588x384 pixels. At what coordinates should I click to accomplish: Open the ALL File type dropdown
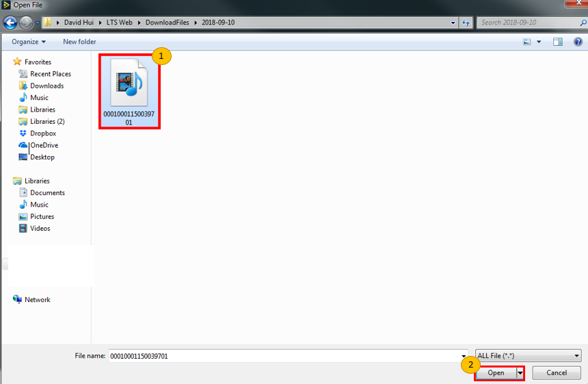click(x=528, y=356)
